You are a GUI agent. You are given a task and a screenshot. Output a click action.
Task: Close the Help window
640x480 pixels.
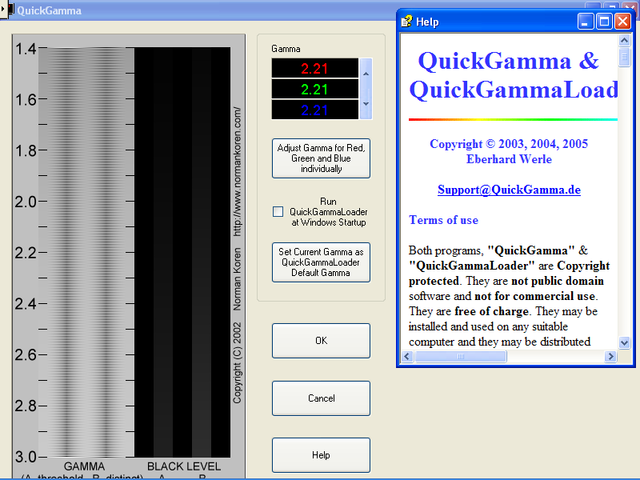pos(622,21)
